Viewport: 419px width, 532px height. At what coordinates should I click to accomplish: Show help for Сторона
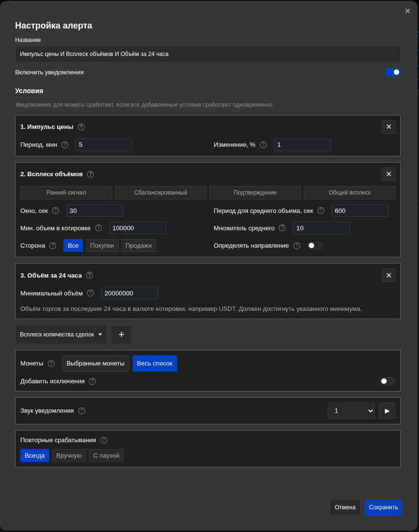pyautogui.click(x=53, y=246)
